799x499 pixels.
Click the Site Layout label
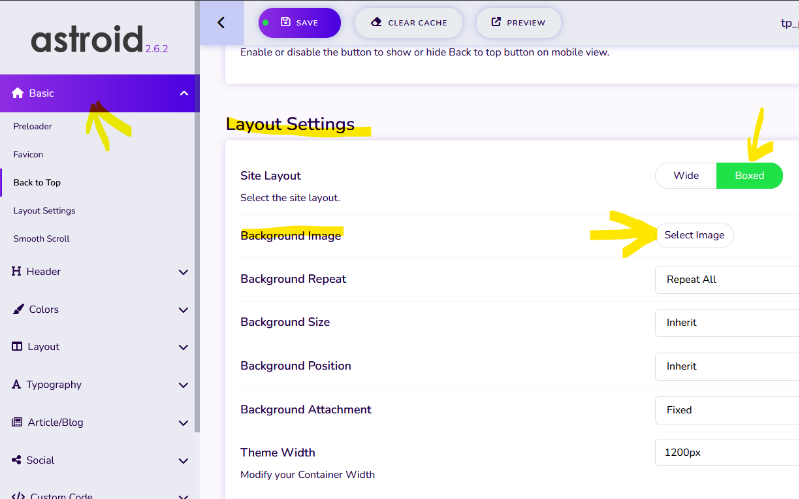point(271,176)
